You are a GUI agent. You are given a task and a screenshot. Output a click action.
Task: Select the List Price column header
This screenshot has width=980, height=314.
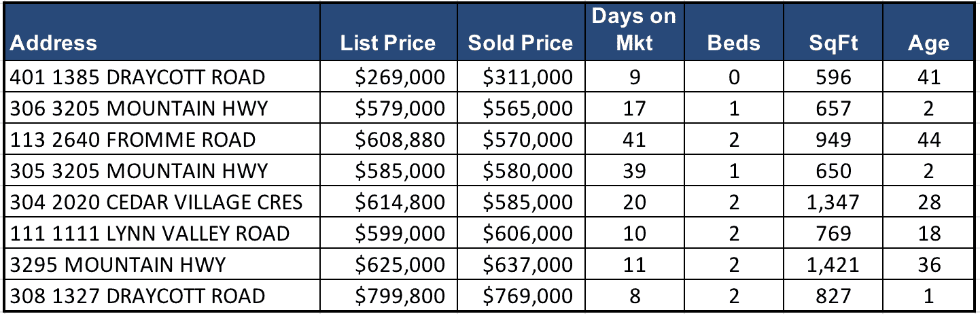[x=387, y=43]
